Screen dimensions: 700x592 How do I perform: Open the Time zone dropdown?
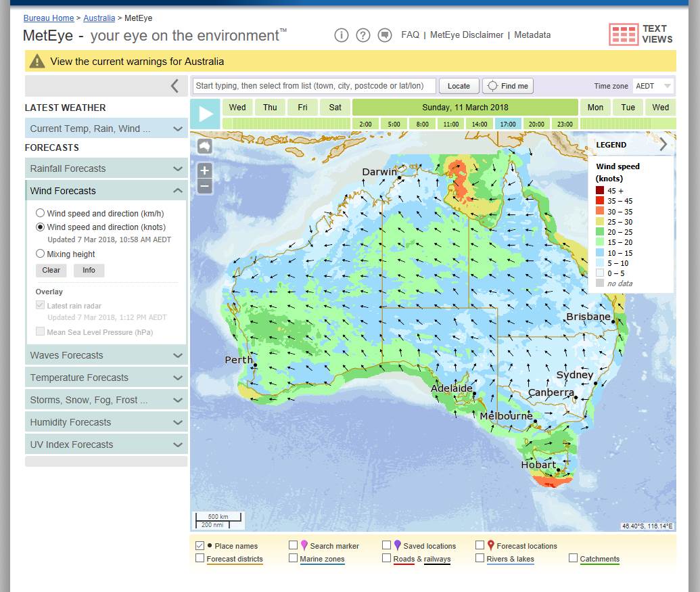pos(653,86)
